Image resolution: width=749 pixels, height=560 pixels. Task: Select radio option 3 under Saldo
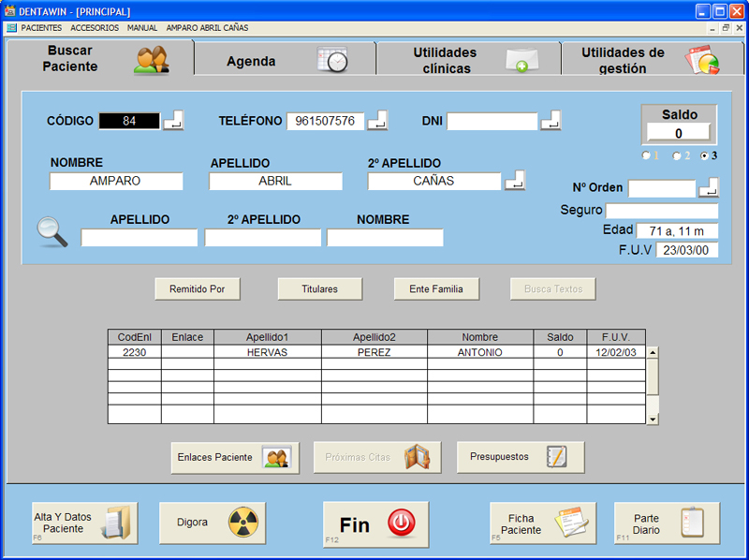pyautogui.click(x=704, y=155)
